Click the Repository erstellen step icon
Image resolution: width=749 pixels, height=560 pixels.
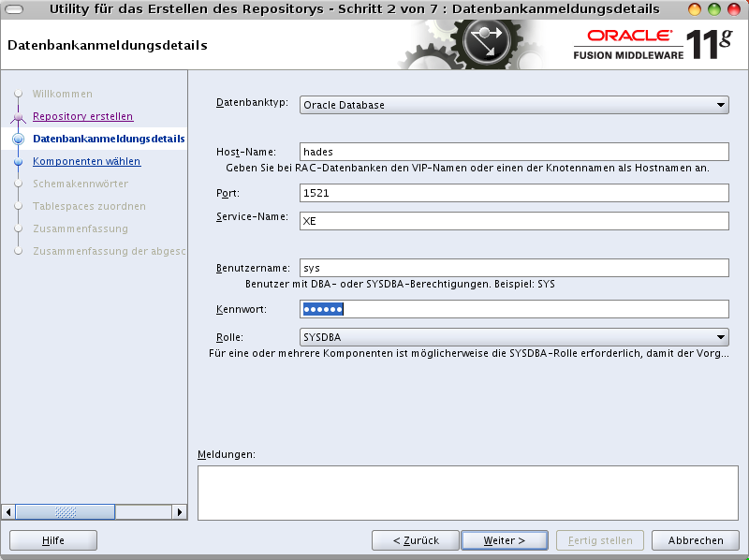tap(20, 116)
